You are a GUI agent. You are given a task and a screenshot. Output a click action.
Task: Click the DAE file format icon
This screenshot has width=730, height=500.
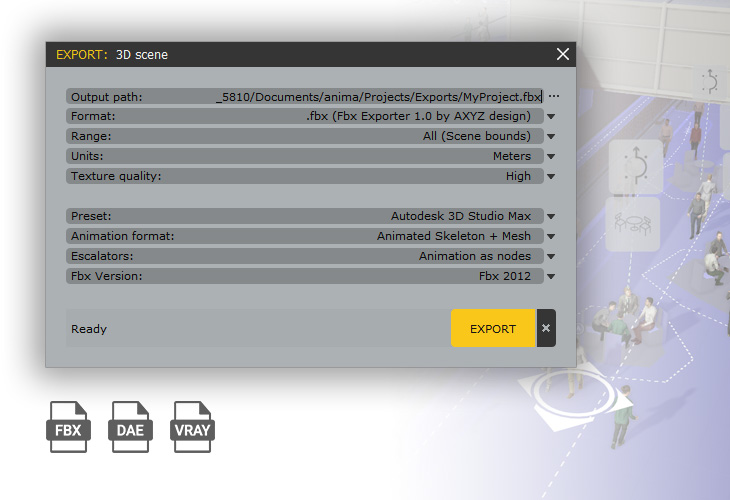(x=130, y=427)
